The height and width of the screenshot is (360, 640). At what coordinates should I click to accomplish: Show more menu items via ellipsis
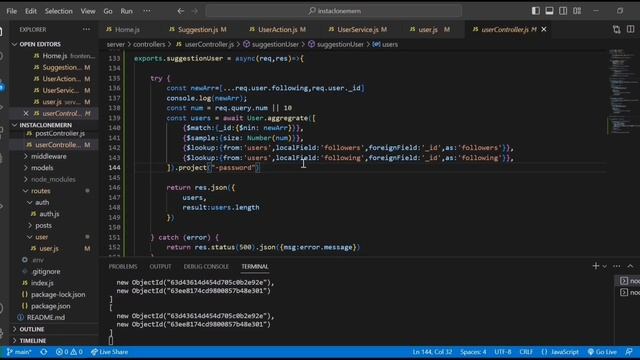click(x=147, y=11)
